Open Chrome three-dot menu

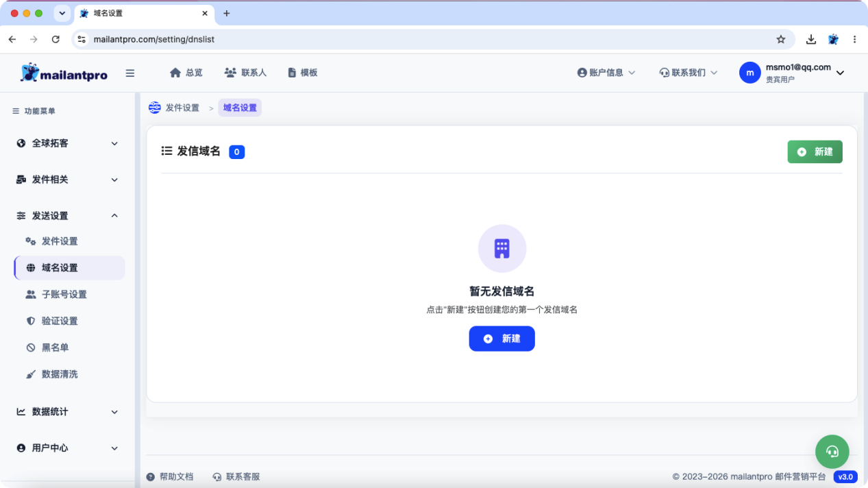(x=854, y=40)
